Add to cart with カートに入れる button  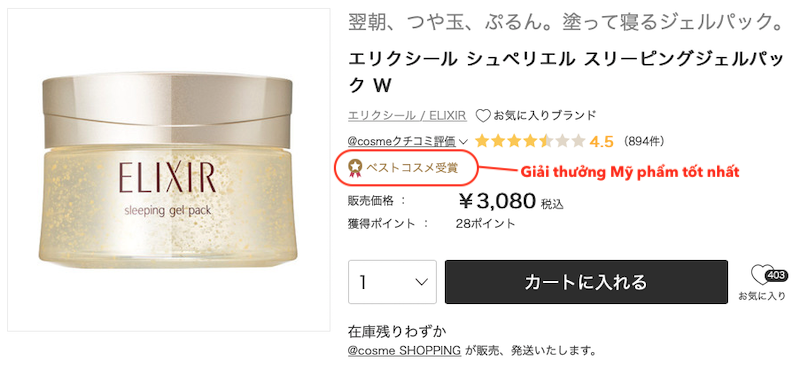pos(586,282)
